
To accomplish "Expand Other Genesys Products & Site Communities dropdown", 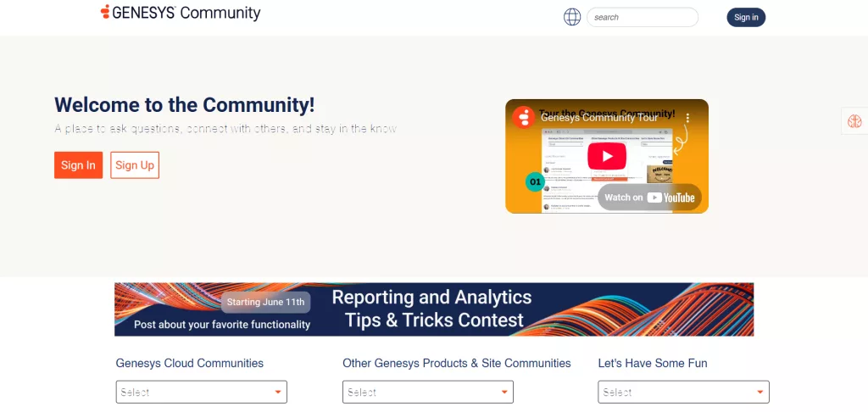I will point(428,392).
